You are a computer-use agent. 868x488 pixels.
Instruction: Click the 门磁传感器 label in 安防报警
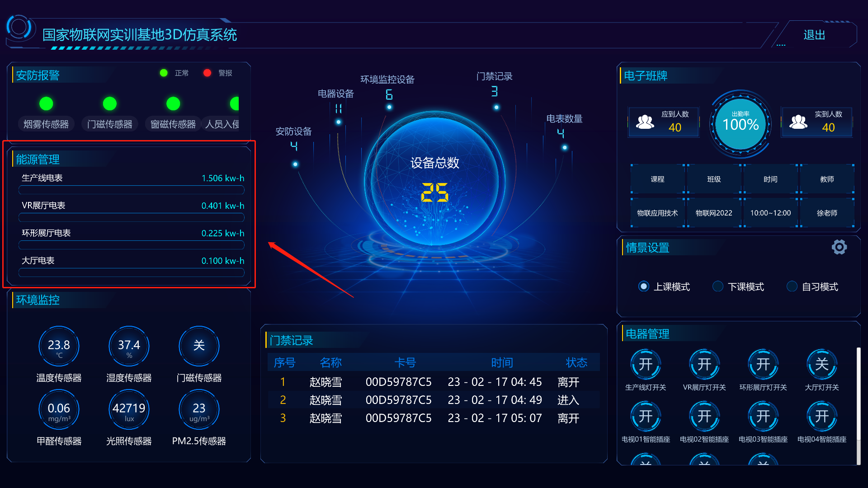pos(110,124)
